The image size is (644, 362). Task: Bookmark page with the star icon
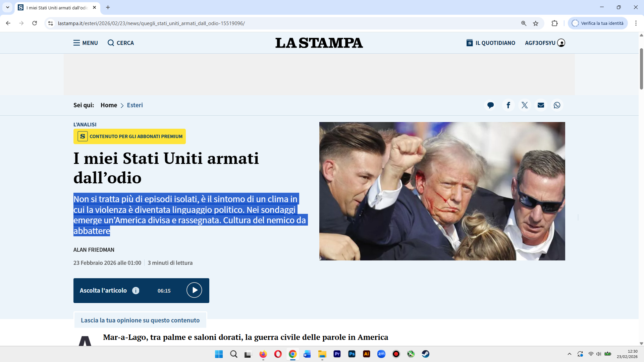tap(536, 23)
